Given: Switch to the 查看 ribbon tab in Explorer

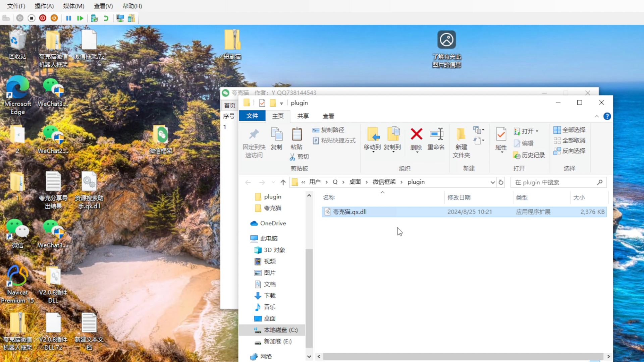Looking at the screenshot, I should click(328, 116).
